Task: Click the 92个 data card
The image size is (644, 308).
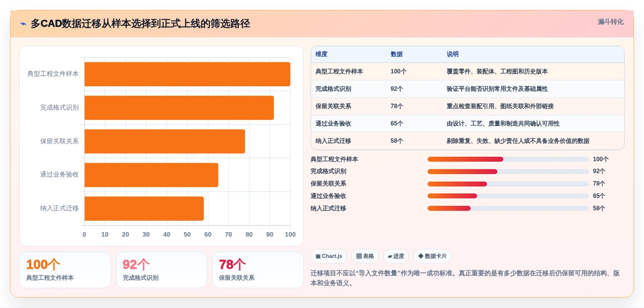Action: [x=161, y=270]
